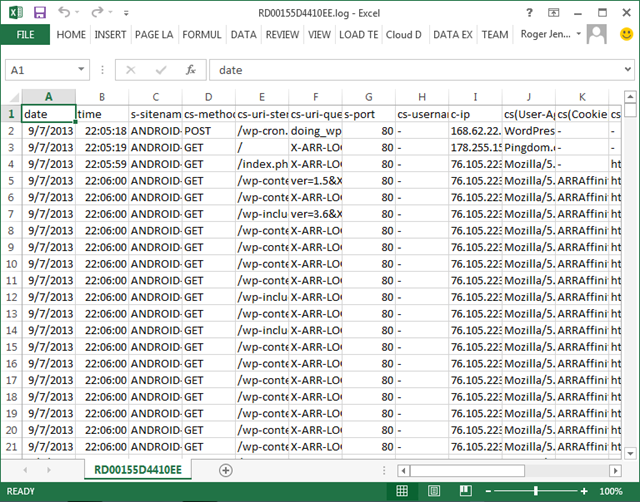Switch to the INSERT ribbon tab
Image resolution: width=640 pixels, height=502 pixels.
click(x=110, y=35)
